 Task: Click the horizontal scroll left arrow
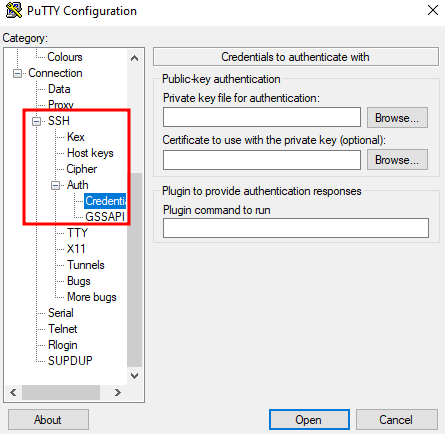(13, 392)
